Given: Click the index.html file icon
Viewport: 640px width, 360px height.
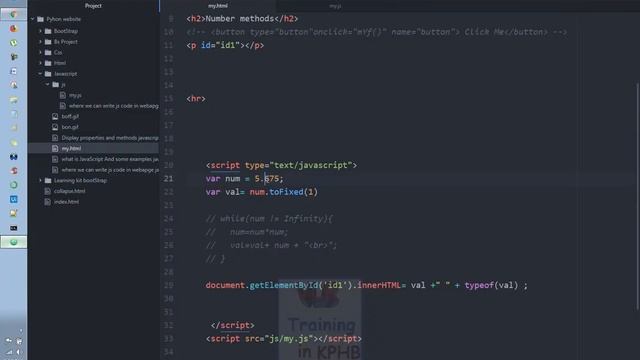Looking at the screenshot, I should pos(48,202).
